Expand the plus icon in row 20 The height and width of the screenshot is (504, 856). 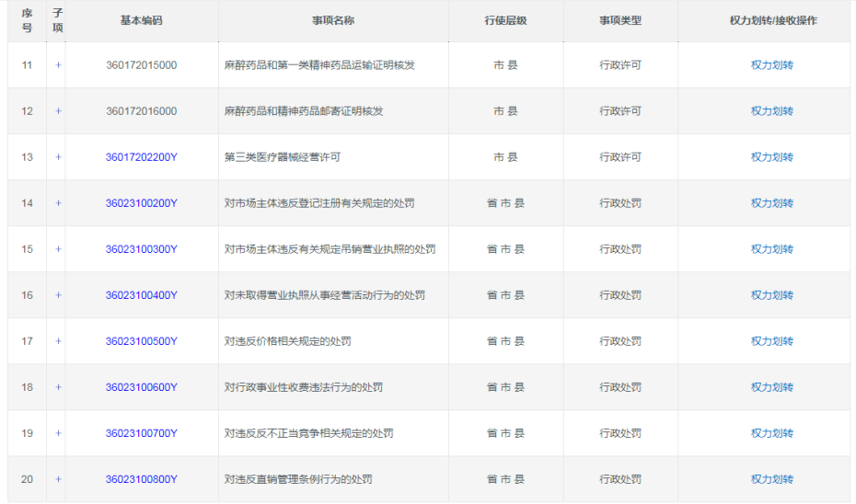coord(58,479)
